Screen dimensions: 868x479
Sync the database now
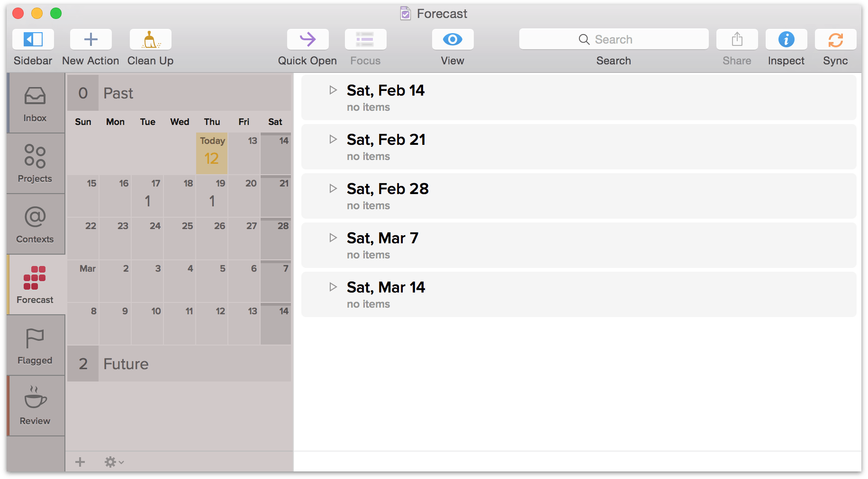[x=835, y=39]
